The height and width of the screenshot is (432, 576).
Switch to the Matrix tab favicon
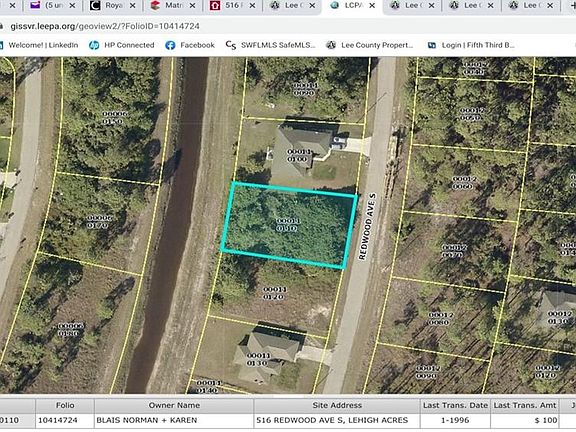[155, 6]
